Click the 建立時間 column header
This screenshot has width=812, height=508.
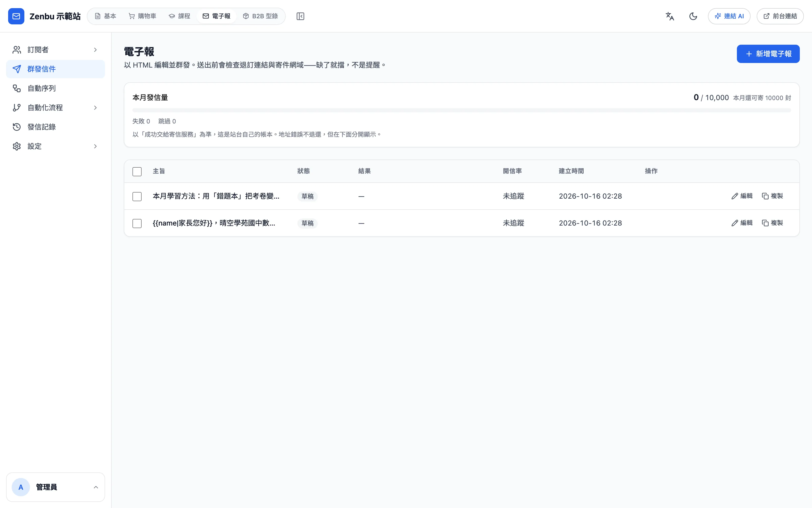[x=571, y=171]
